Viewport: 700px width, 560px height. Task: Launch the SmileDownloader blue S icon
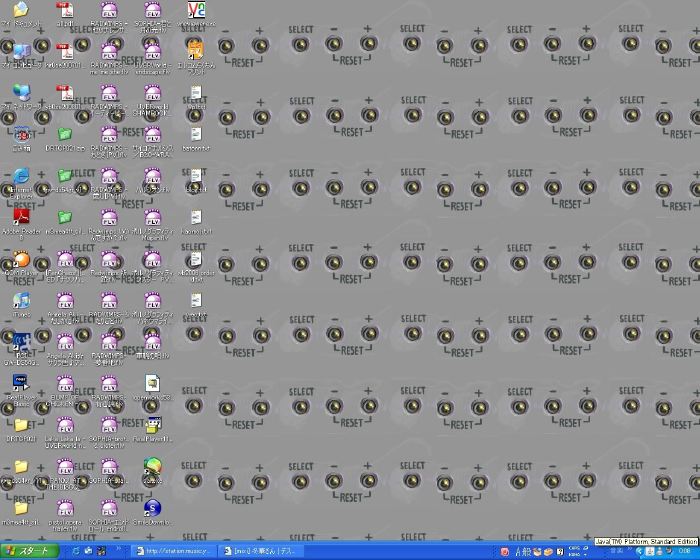(152, 508)
